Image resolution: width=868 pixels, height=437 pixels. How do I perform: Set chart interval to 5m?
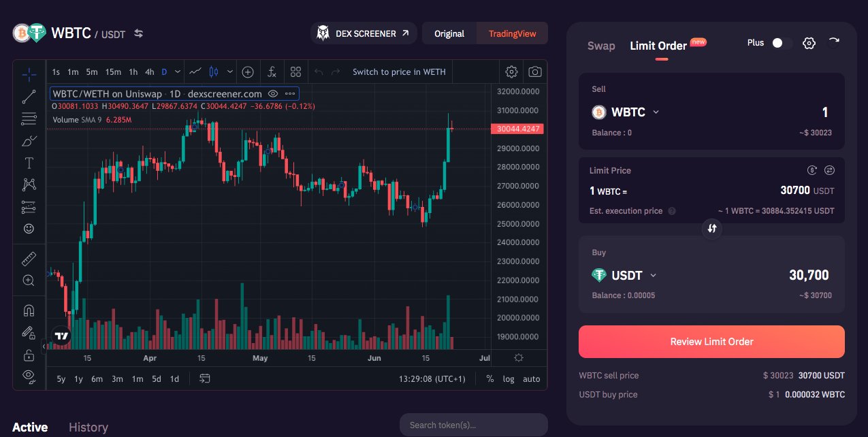click(x=92, y=72)
